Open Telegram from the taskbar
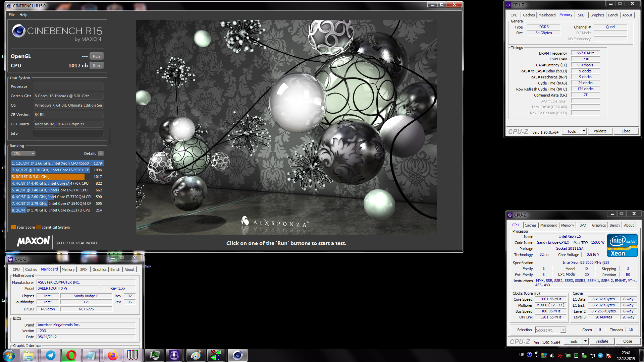The image size is (644, 362). [x=51, y=355]
